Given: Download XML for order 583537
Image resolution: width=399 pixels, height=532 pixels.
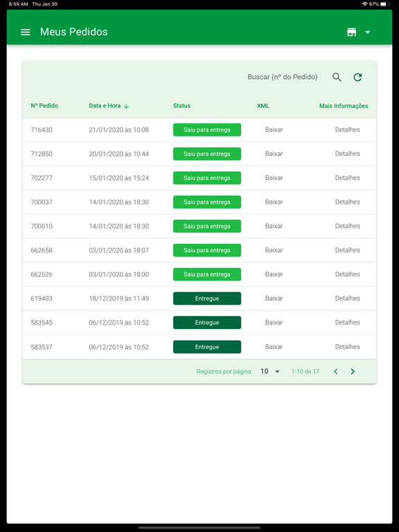Looking at the screenshot, I should [x=274, y=347].
